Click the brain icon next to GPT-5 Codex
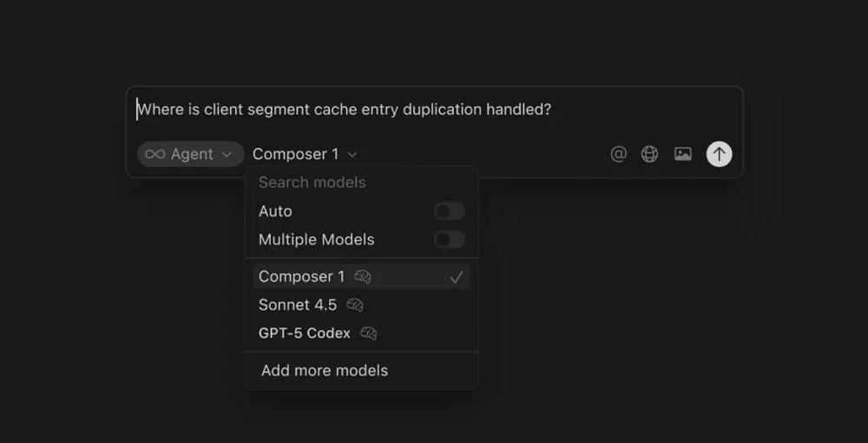This screenshot has height=443, width=868. [369, 333]
